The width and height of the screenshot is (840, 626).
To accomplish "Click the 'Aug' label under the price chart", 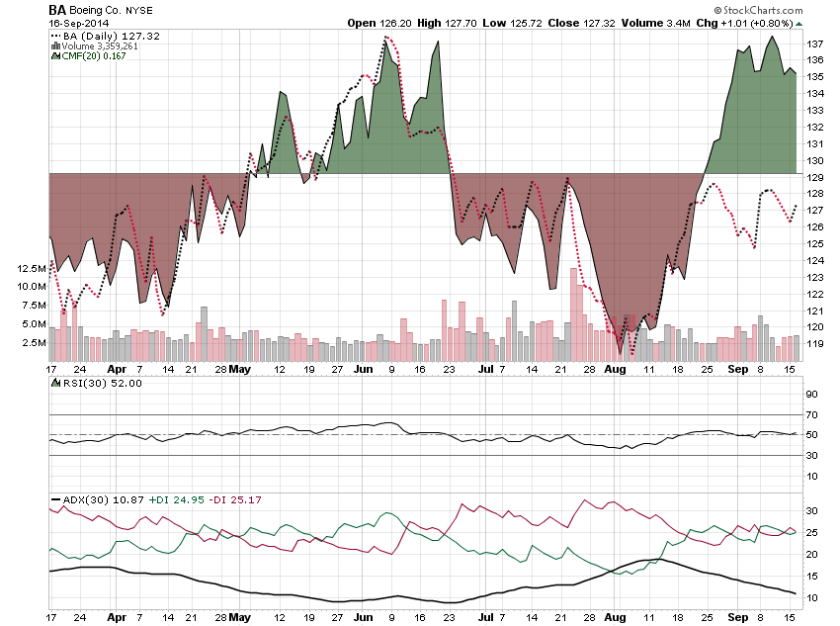I will click(615, 369).
